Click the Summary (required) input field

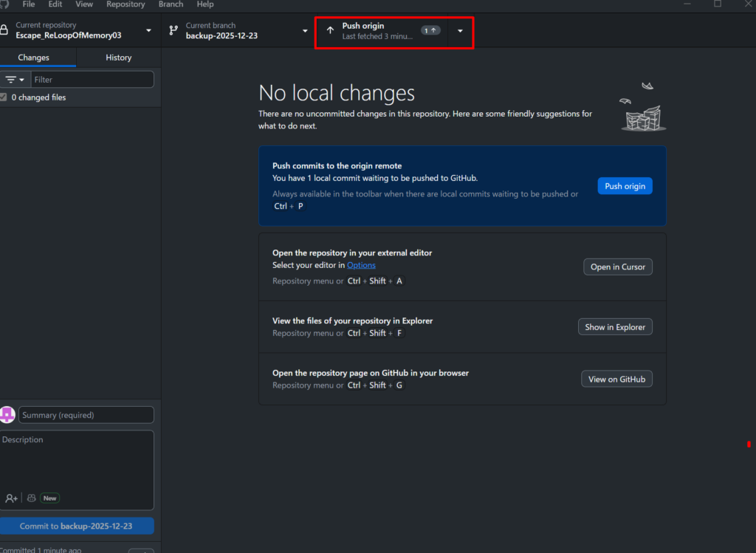(x=86, y=415)
